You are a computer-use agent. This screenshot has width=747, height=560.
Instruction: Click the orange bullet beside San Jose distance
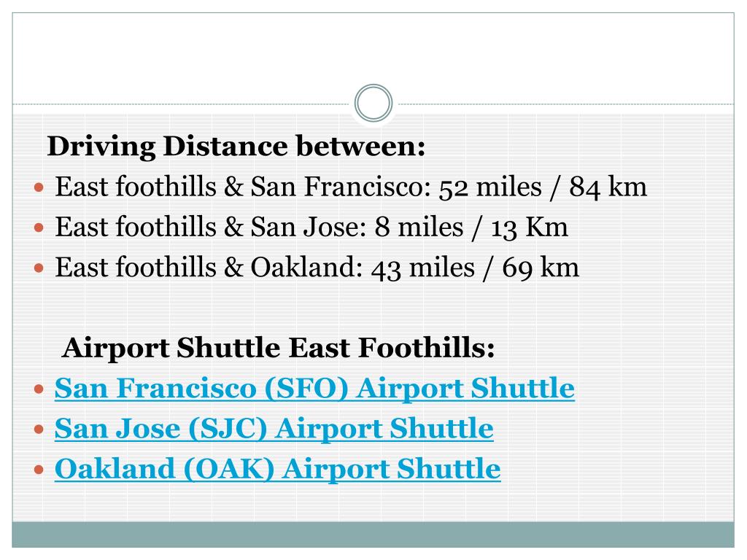[x=39, y=227]
